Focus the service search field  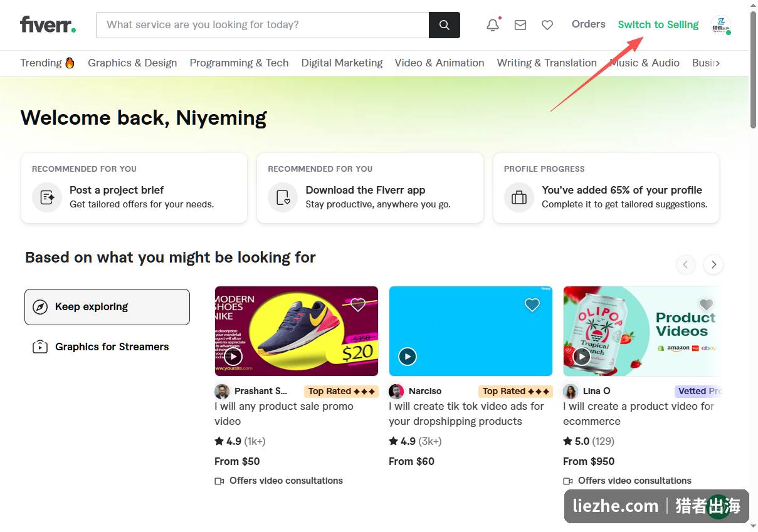263,25
